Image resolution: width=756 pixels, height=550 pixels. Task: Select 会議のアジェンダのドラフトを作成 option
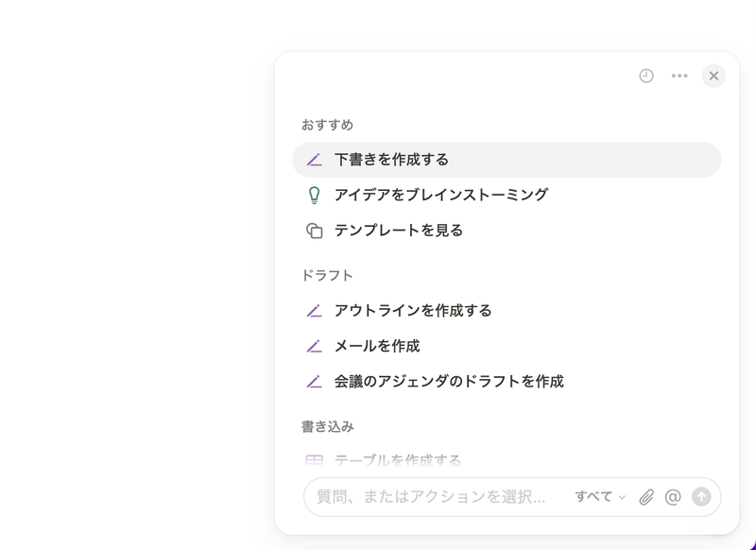tap(449, 382)
